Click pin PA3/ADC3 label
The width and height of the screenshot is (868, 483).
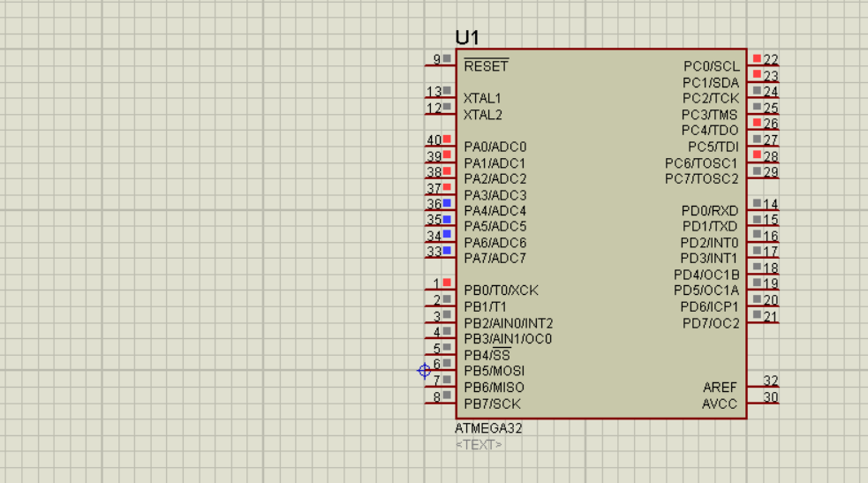click(494, 195)
